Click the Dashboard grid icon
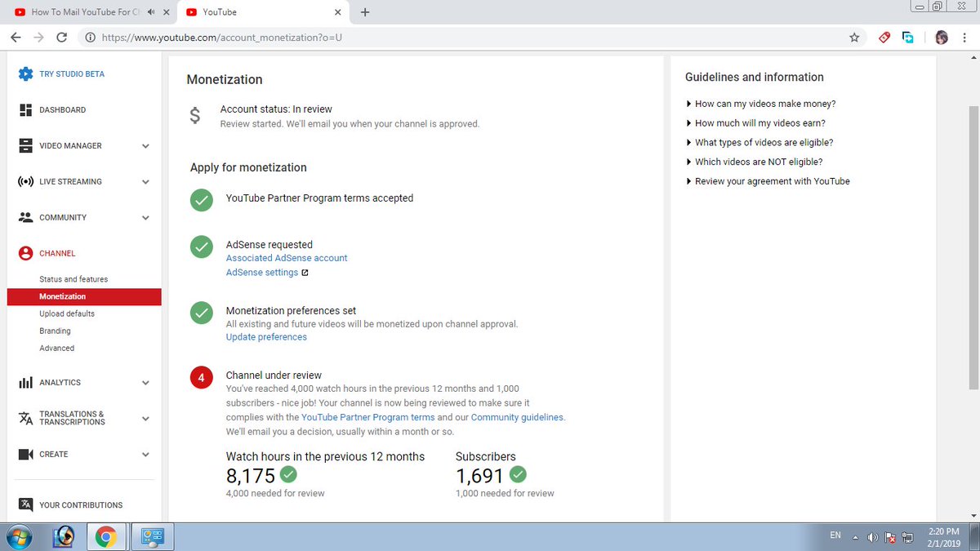 pos(25,109)
